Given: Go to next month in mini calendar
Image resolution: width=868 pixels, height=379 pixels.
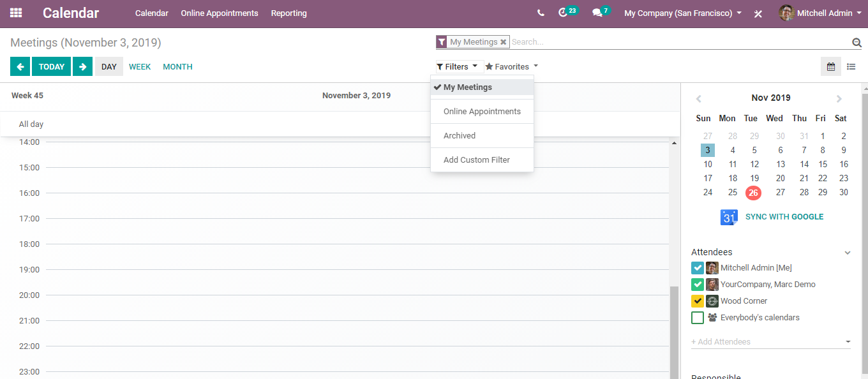Looking at the screenshot, I should [839, 98].
